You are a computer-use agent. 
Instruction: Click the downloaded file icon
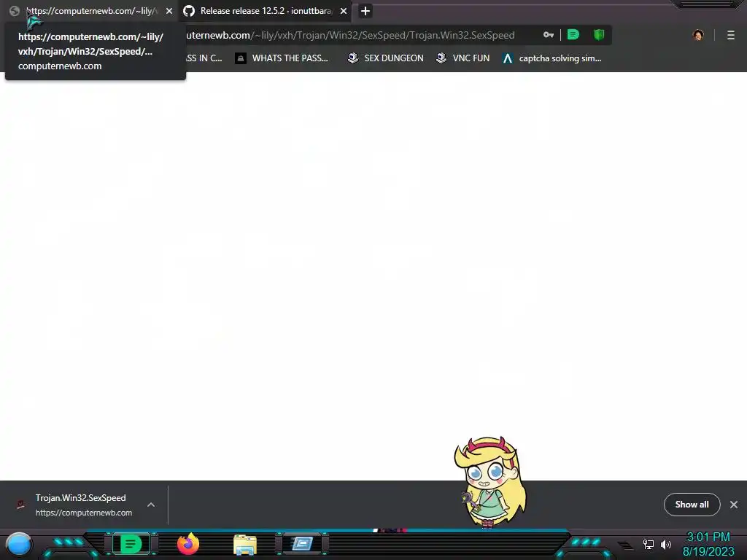pos(20,505)
